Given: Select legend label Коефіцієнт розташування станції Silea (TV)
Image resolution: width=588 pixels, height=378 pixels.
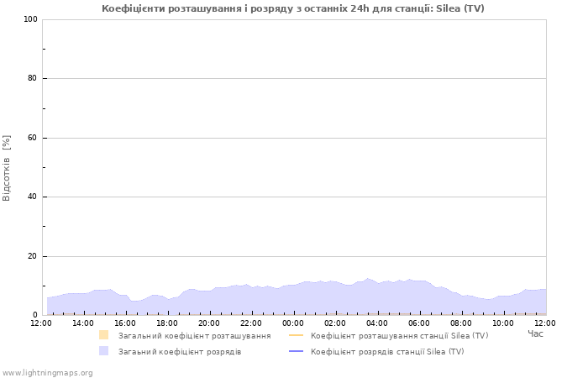Looking at the screenshot, I should [399, 335].
